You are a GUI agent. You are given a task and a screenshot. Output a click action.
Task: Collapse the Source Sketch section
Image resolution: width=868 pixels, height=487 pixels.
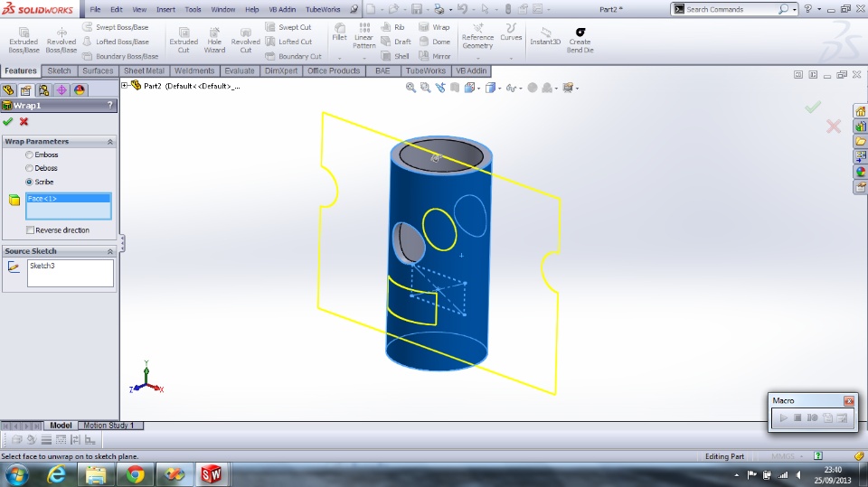click(x=109, y=251)
